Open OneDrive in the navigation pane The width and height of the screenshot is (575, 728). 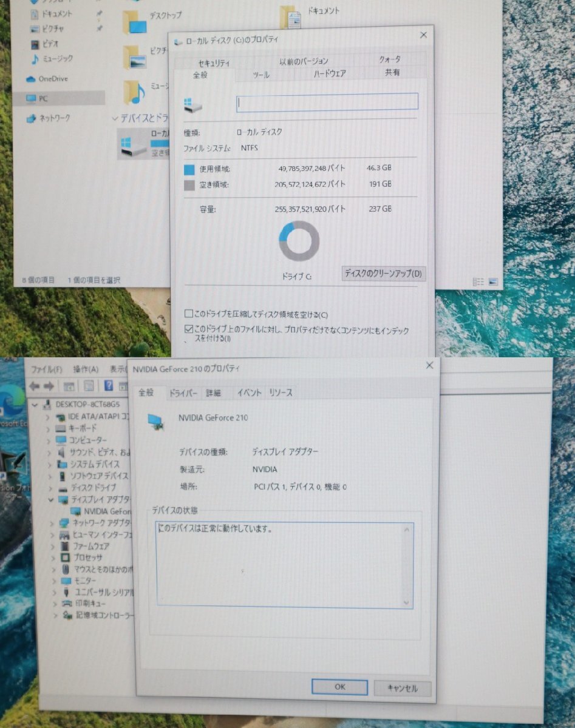coord(53,79)
